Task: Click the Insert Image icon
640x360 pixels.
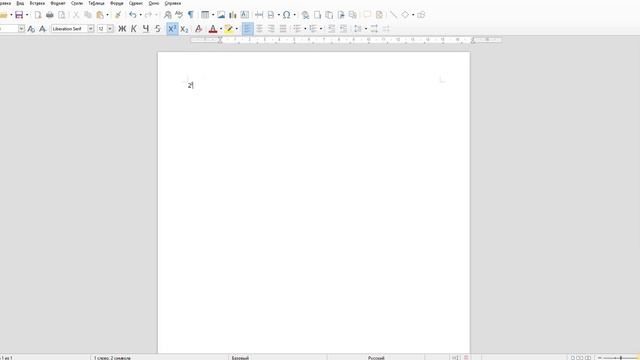Action: (x=221, y=15)
